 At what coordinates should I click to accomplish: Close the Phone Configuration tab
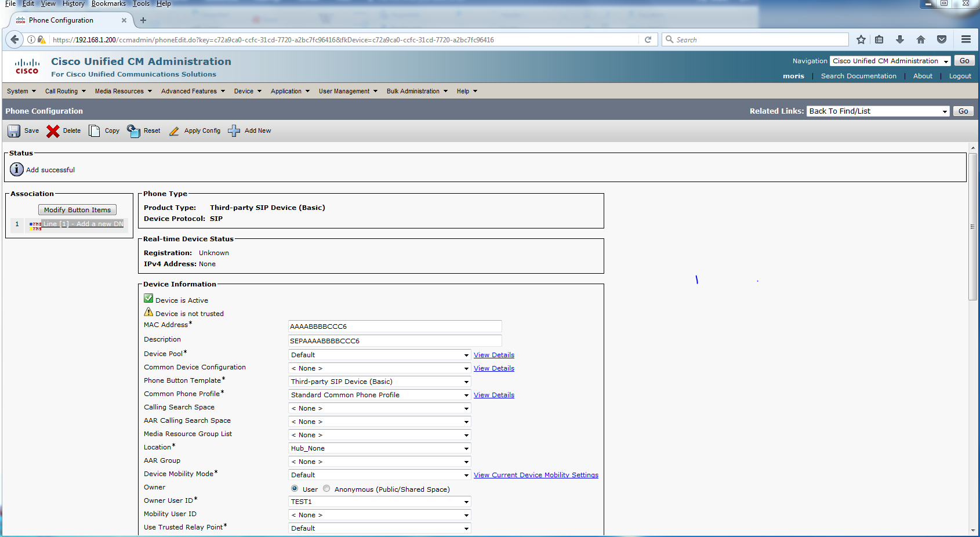[124, 20]
